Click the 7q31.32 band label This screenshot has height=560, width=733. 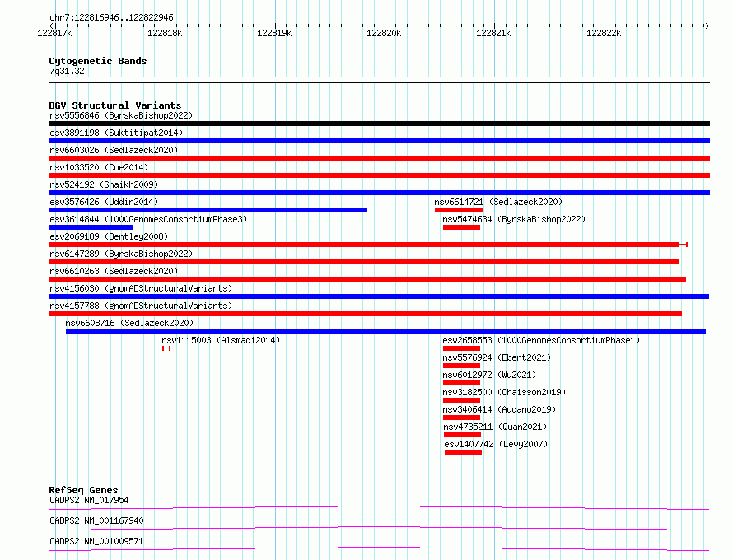[67, 71]
